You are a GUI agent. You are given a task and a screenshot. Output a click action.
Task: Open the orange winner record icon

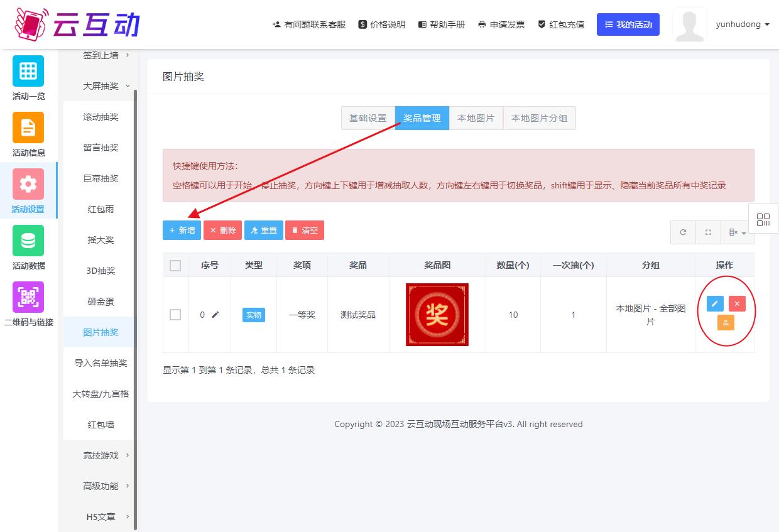coord(726,322)
